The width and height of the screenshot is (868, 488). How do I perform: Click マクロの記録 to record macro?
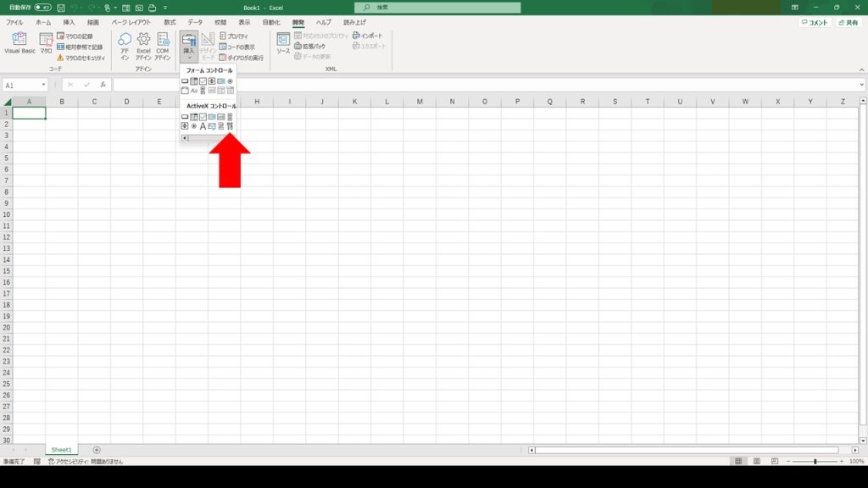point(80,36)
